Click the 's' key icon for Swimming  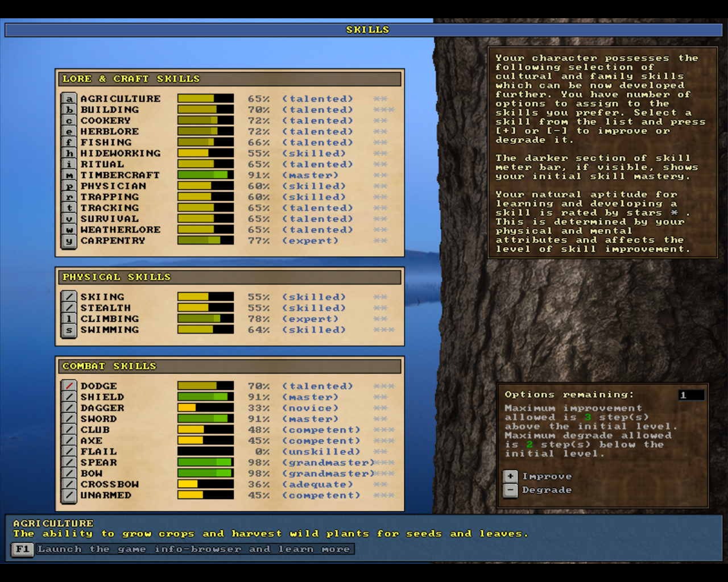point(69,330)
